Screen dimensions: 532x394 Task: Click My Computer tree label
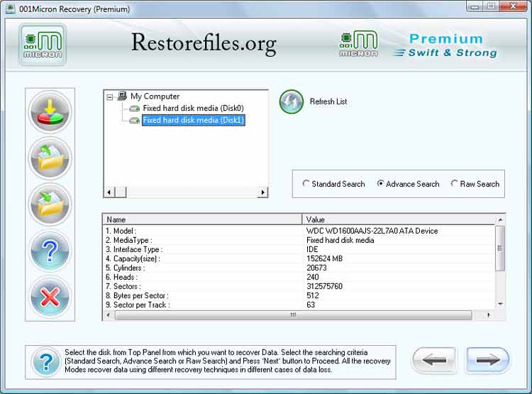pos(155,97)
